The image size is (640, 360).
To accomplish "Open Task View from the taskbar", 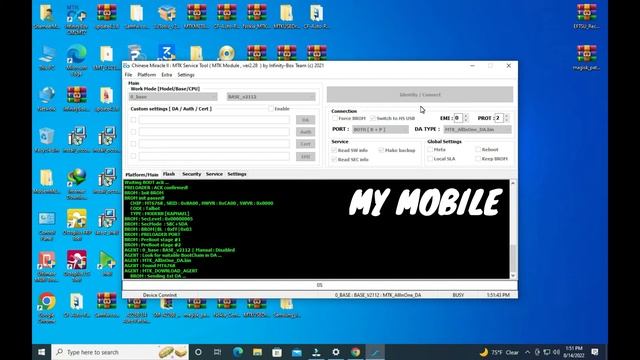I will tap(218, 352).
